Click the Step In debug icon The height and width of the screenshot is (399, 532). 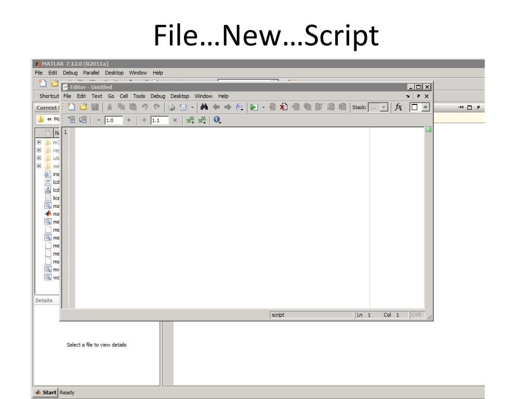point(308,107)
